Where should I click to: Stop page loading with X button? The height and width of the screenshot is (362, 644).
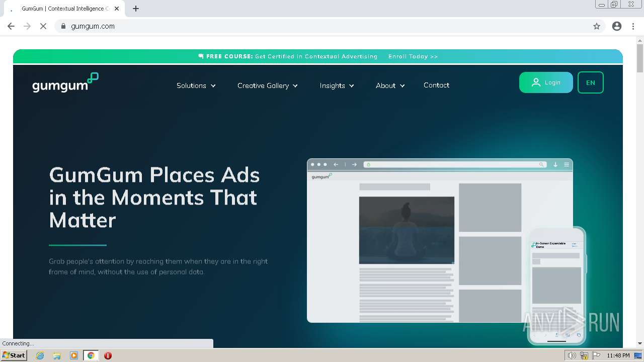click(43, 26)
